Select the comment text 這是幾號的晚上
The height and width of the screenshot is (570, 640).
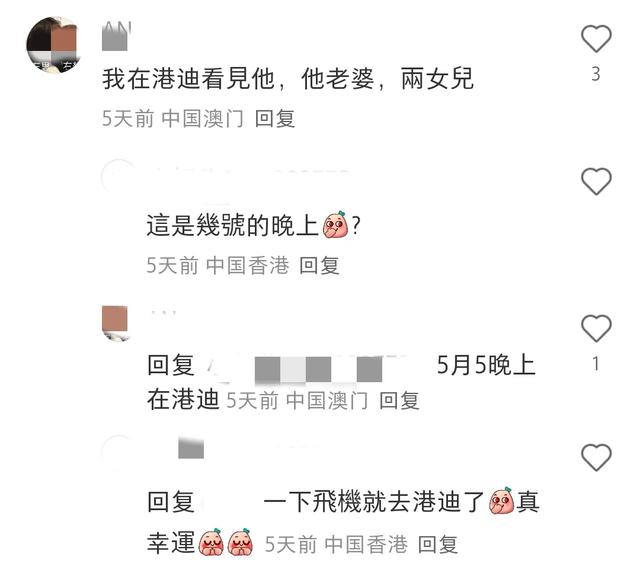pos(232,225)
